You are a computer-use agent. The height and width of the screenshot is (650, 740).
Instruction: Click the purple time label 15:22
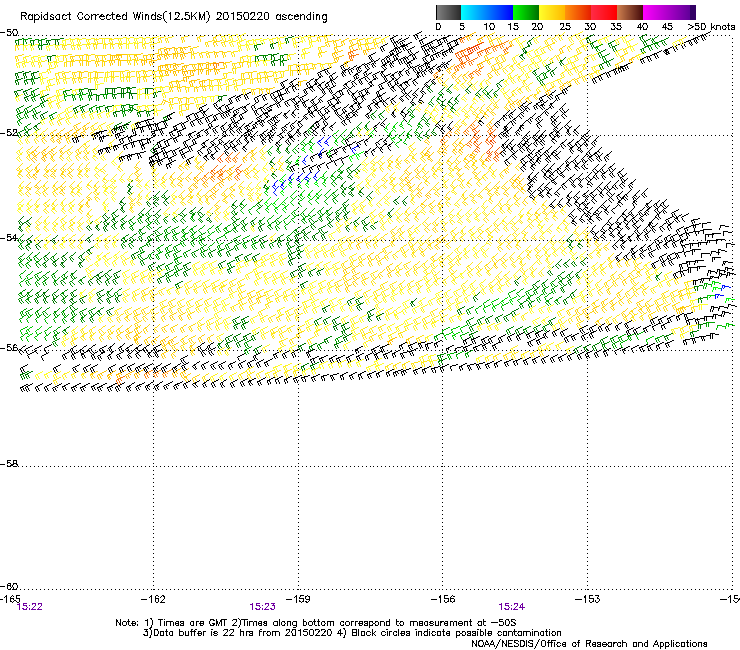coord(29,607)
